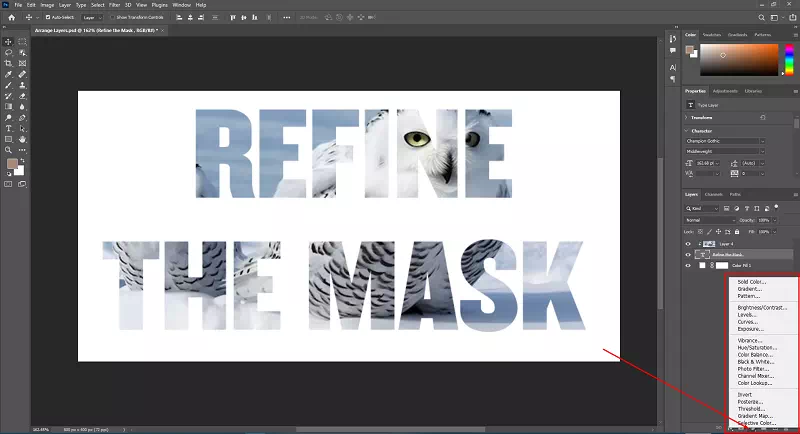Hide the Refine the Mask text layer
800x434 pixels.
pos(688,254)
